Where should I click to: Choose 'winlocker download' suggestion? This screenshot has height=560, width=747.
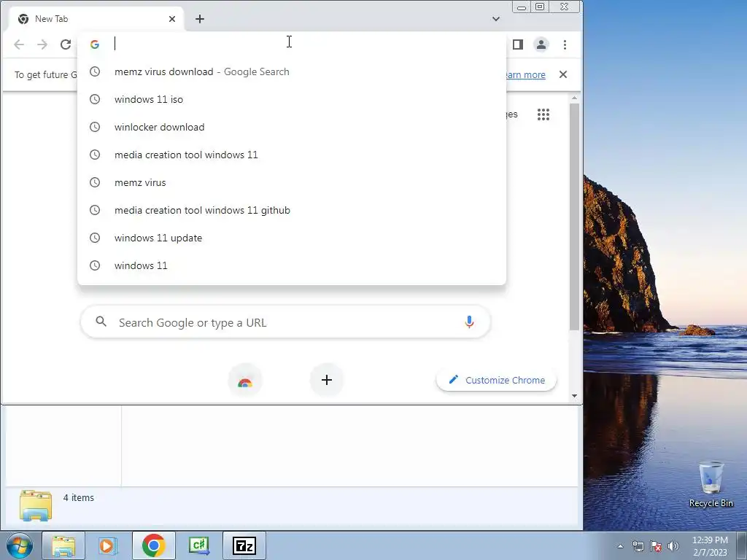[x=292, y=127]
